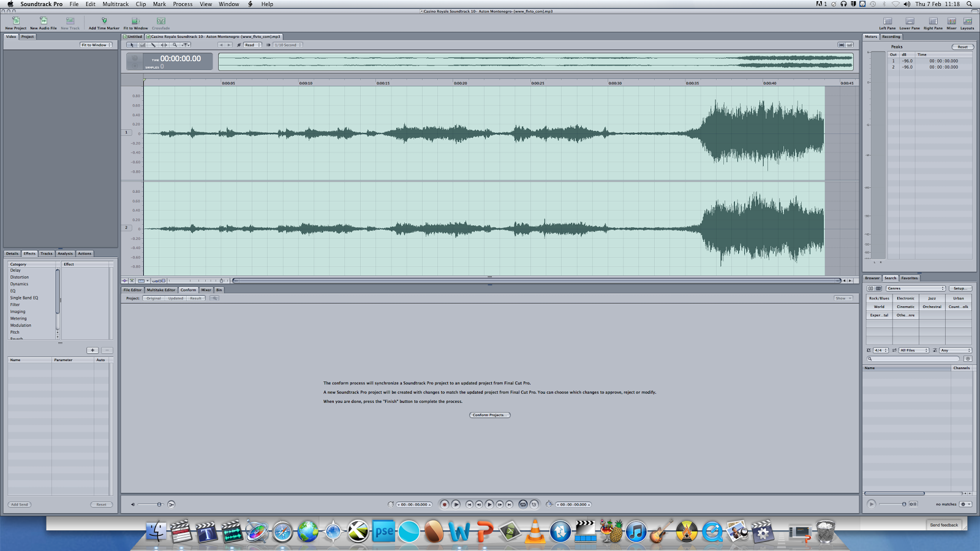Go to end of the project
Image resolution: width=980 pixels, height=551 pixels.
point(510,504)
